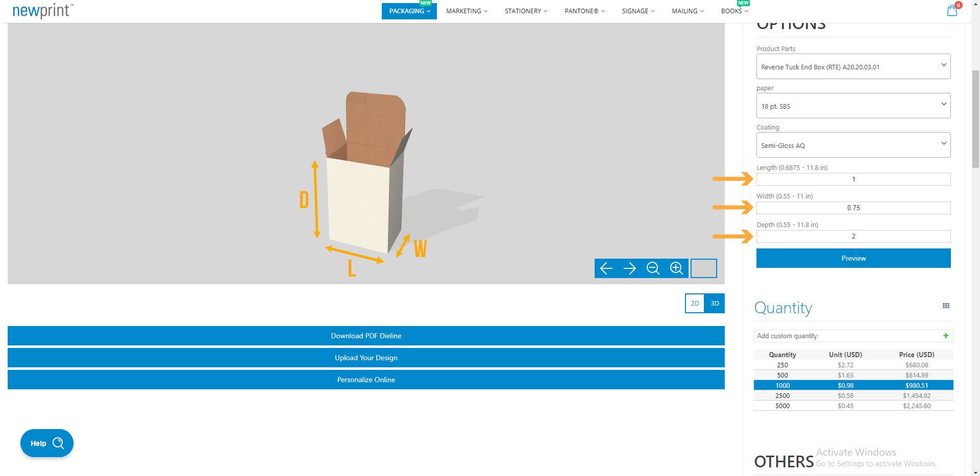Click the Download PDF Dieline button

click(365, 336)
